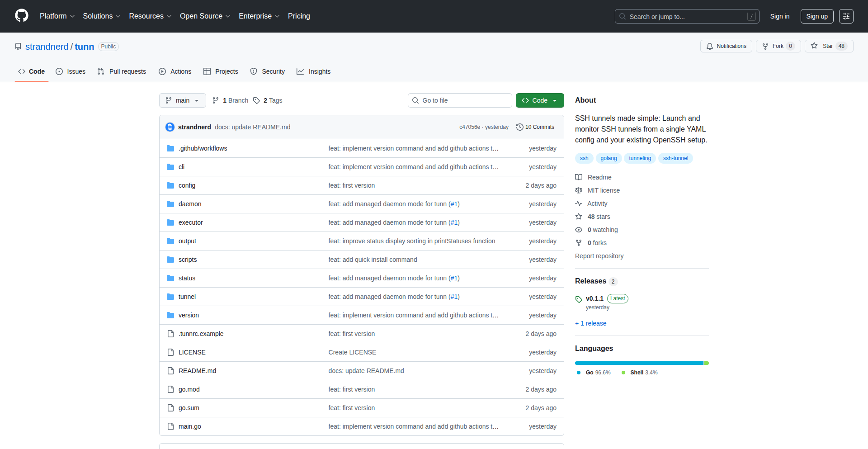Viewport: 868px width, 449px height.
Task: Select the Code tab
Action: tap(32, 71)
